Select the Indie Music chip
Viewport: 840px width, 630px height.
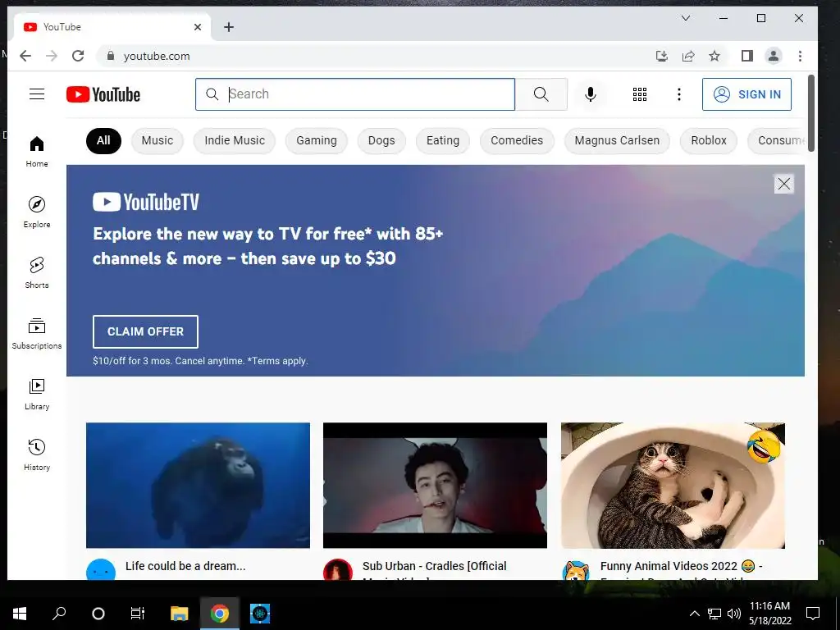point(235,141)
